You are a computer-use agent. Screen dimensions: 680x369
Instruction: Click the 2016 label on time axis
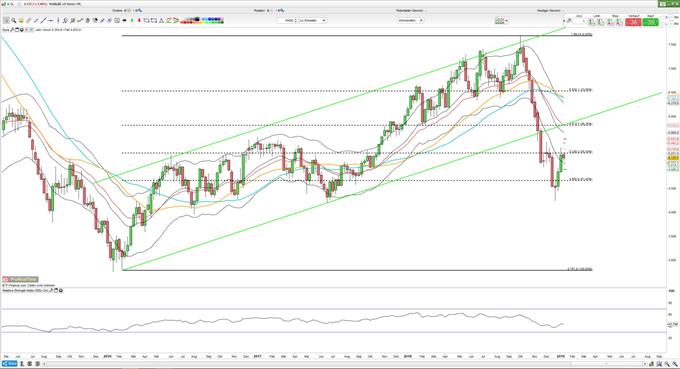click(x=108, y=356)
